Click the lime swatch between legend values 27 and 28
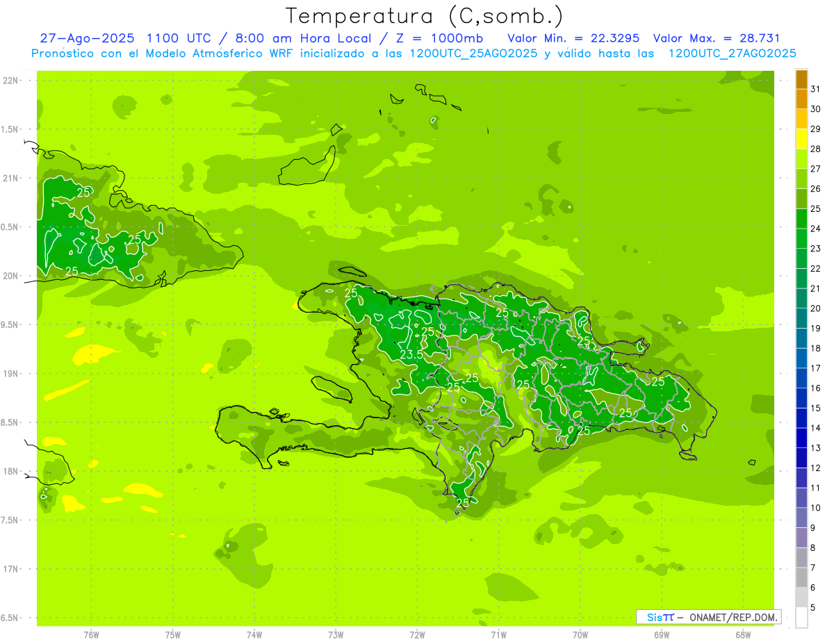 (x=801, y=158)
